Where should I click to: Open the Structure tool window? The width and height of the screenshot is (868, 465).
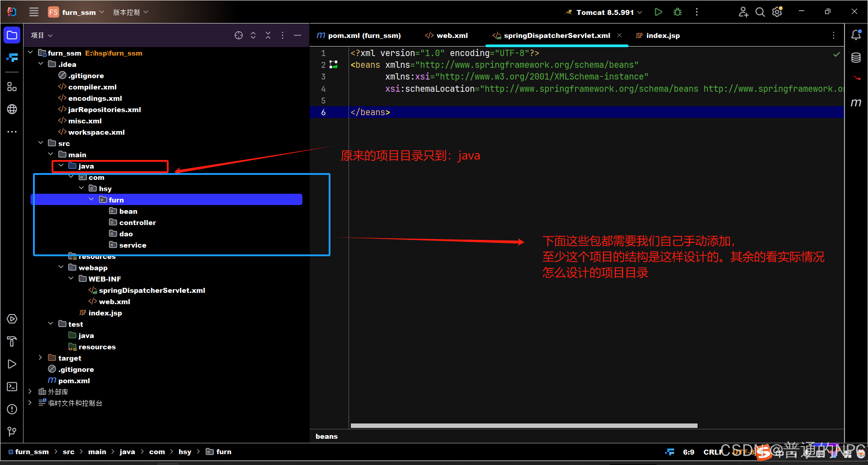12,87
